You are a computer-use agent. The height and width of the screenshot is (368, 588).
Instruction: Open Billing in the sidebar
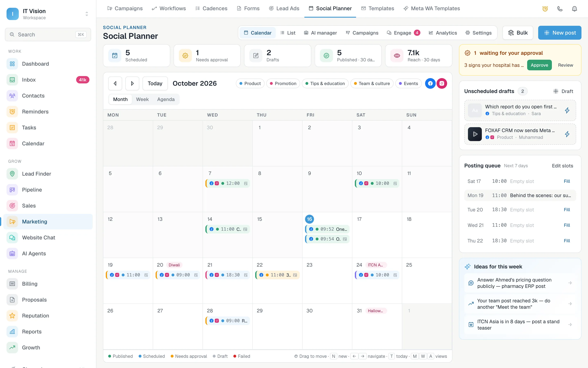(48, 284)
